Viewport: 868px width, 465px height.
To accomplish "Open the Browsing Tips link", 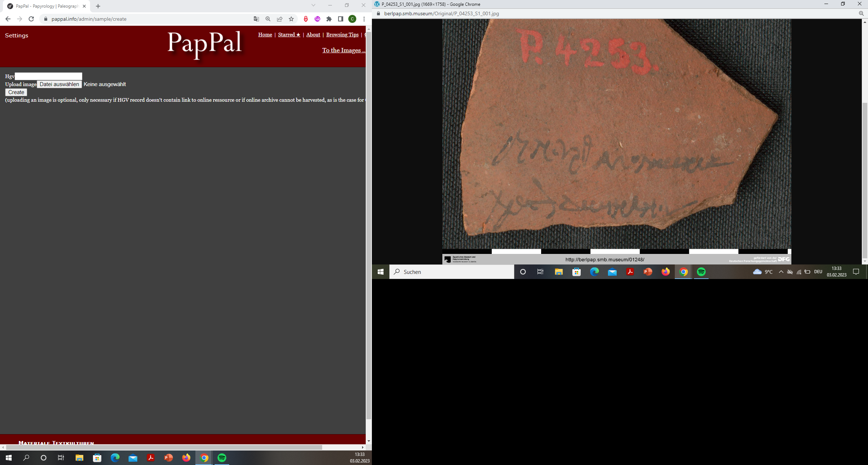I will [342, 35].
